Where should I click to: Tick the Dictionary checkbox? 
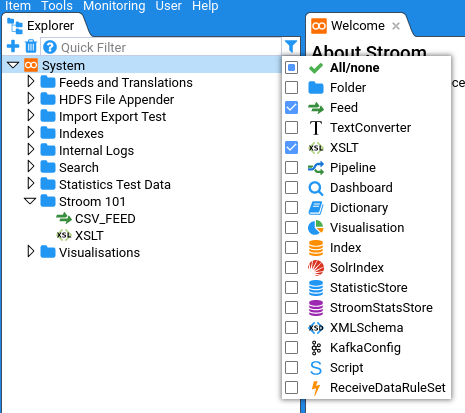pos(292,208)
